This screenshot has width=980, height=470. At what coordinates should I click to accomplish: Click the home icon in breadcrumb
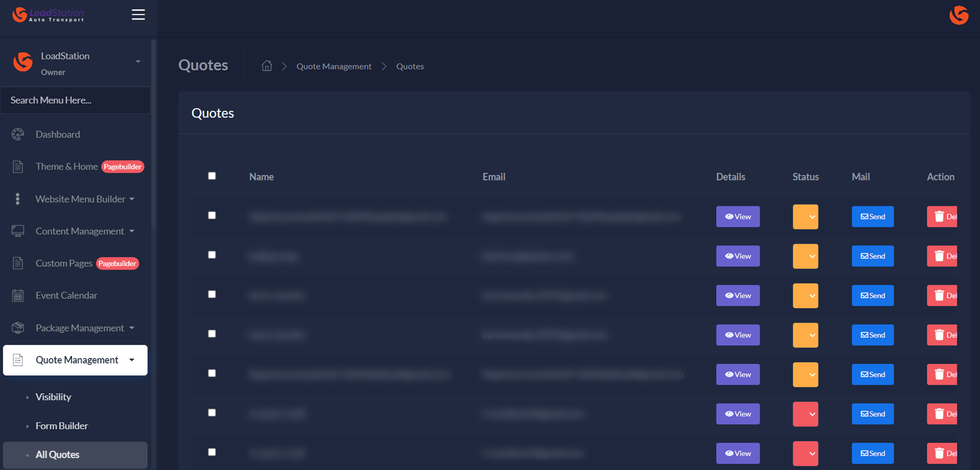pyautogui.click(x=266, y=66)
